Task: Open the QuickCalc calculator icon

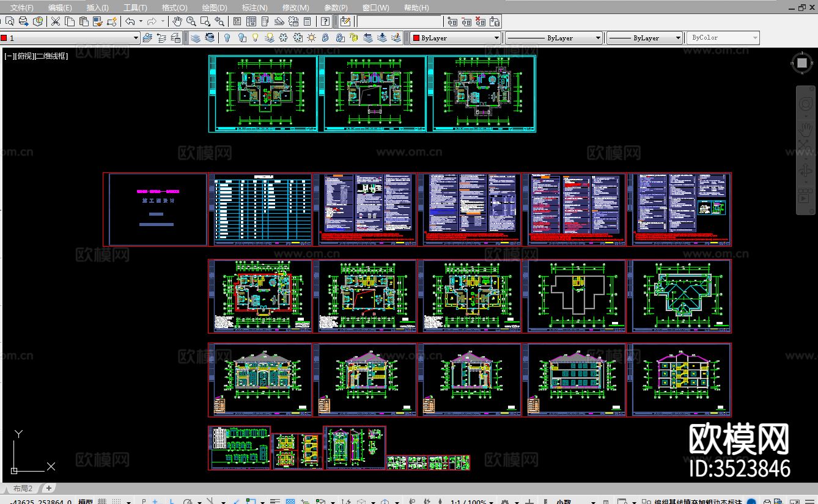Action: [308, 21]
